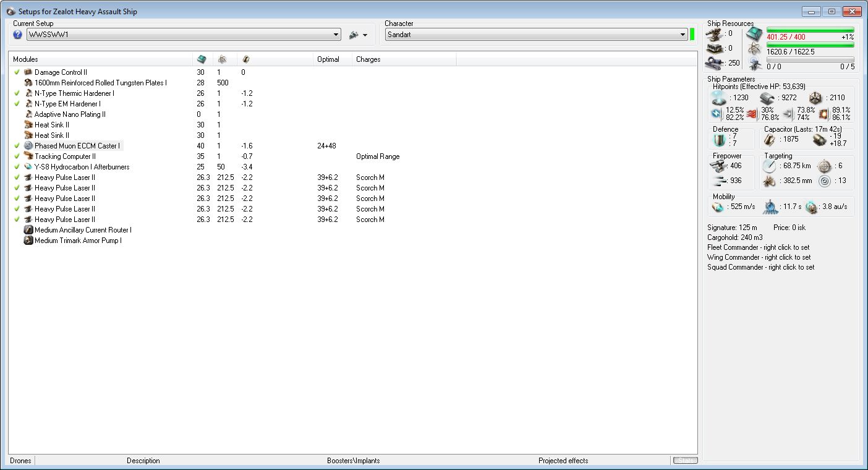This screenshot has height=470, width=868.
Task: Toggle N-Type Thermic Hardener I active checkmark
Action: [17, 93]
